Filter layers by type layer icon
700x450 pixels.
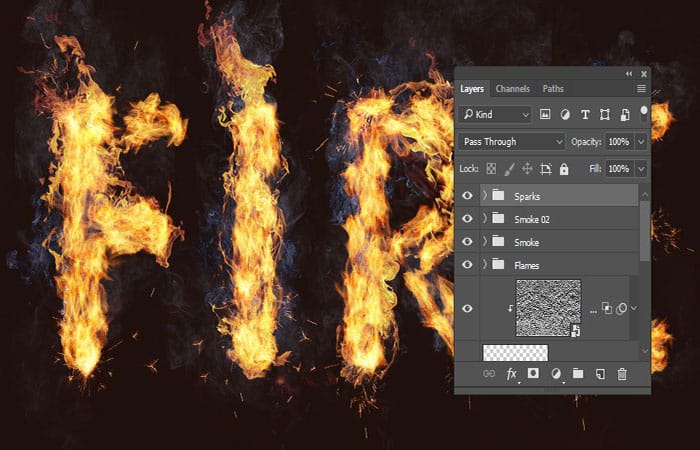click(585, 115)
